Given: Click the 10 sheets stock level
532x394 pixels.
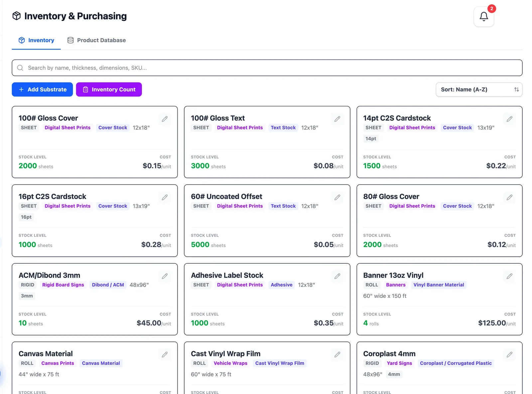Looking at the screenshot, I should (31, 323).
